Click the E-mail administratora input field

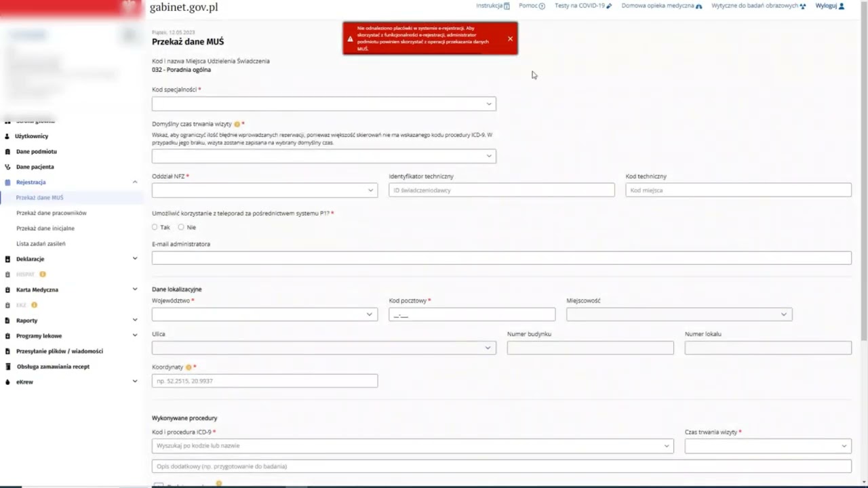coord(502,258)
